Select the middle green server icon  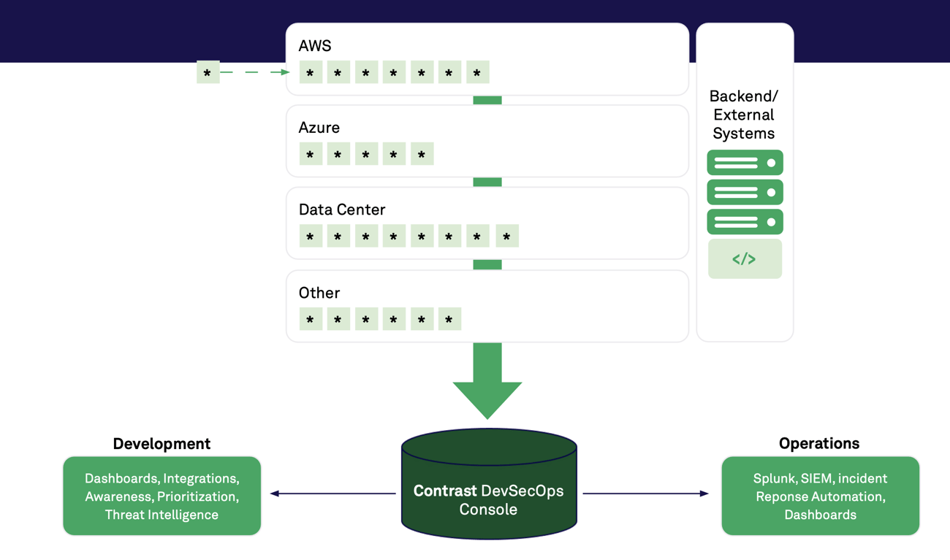tap(745, 193)
